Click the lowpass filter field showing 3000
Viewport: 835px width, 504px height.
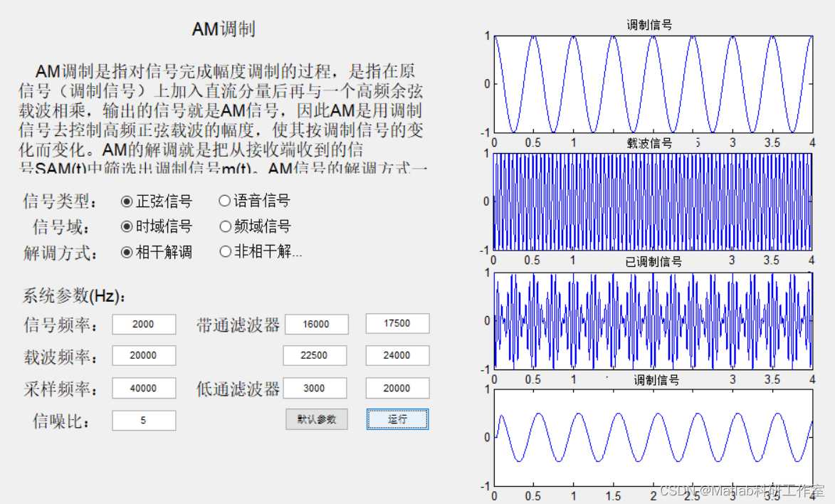click(x=315, y=387)
